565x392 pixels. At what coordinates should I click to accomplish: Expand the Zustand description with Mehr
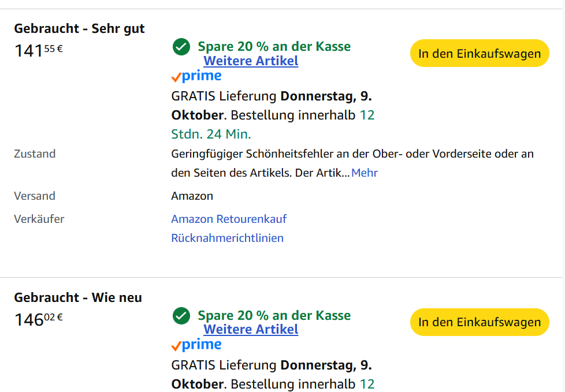[x=365, y=173]
